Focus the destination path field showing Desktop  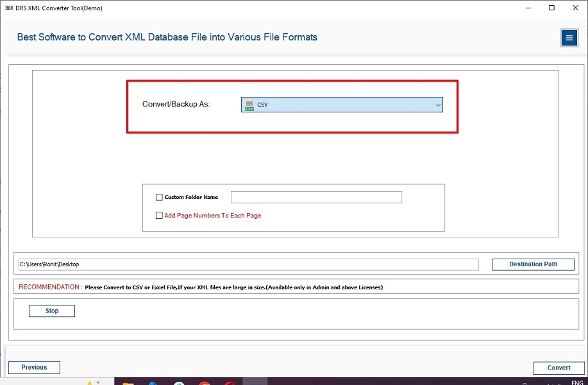pos(248,264)
